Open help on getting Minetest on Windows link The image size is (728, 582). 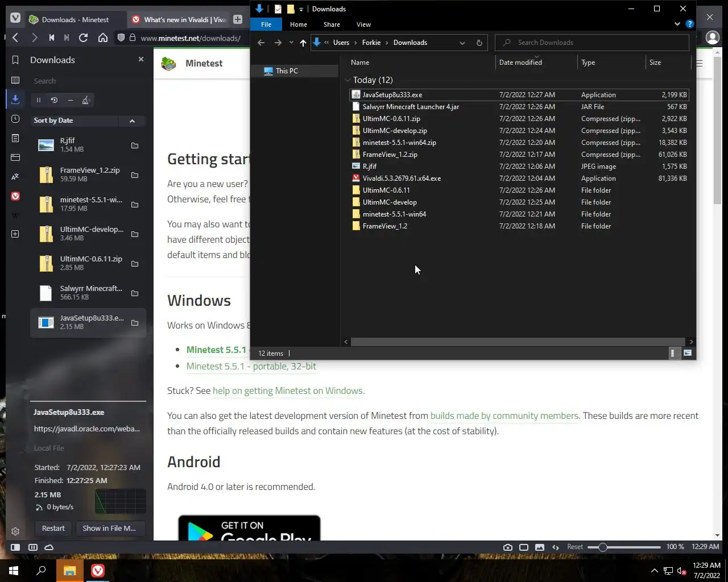tap(288, 390)
